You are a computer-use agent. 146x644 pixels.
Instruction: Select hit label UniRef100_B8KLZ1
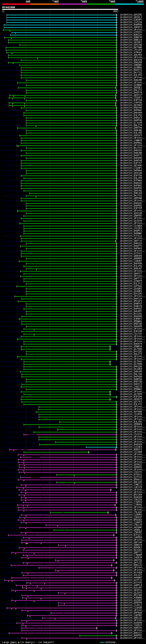point(131,565)
